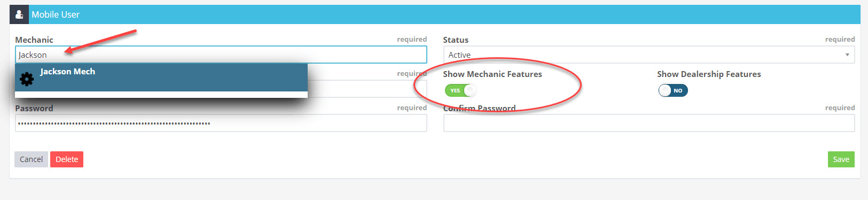Click the Mobile User header icon
The image size is (868, 200).
(19, 14)
